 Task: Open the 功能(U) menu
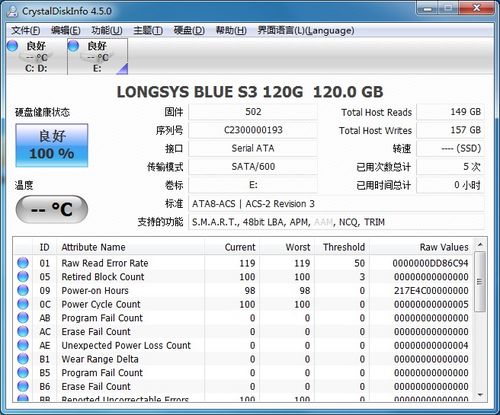click(x=107, y=31)
